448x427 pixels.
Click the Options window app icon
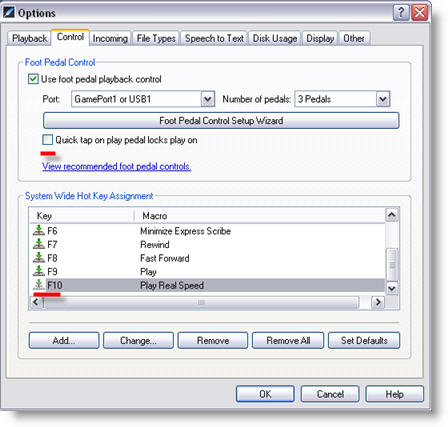point(8,13)
